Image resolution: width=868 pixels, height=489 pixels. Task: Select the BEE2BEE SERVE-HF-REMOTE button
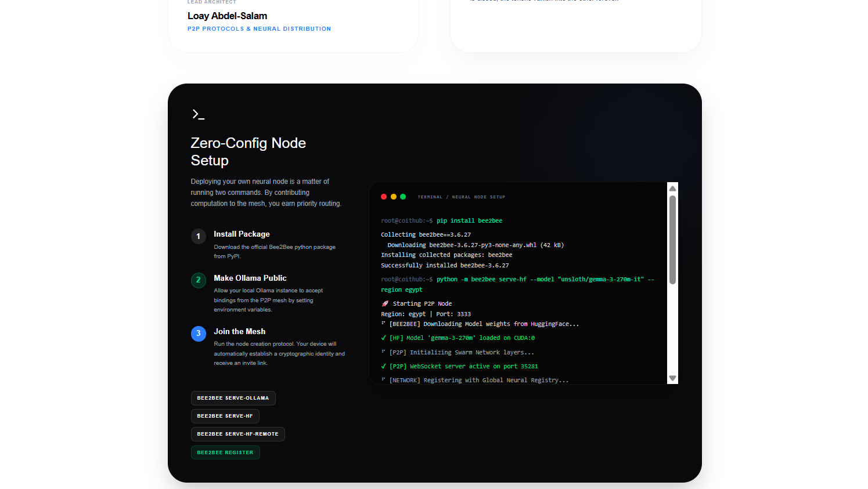pos(237,434)
